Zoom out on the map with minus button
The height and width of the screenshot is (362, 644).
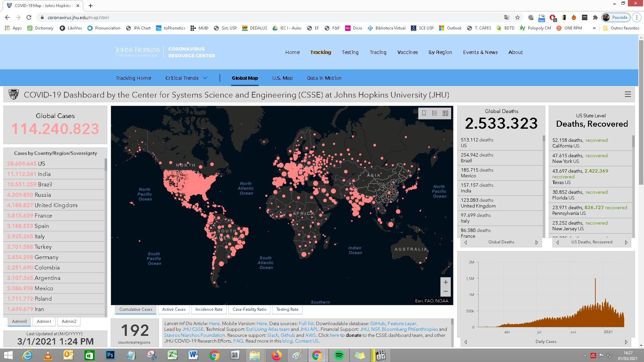pos(445,291)
